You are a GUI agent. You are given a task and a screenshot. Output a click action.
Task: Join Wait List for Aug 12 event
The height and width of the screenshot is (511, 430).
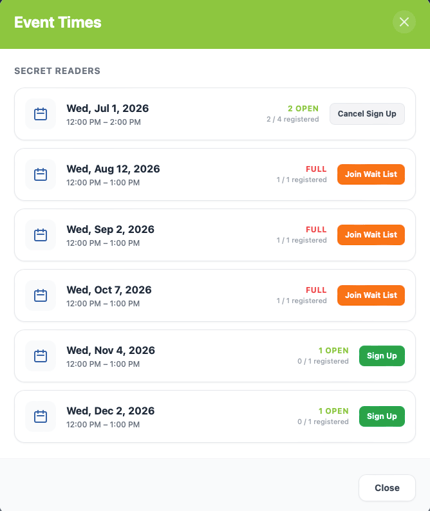coord(371,174)
